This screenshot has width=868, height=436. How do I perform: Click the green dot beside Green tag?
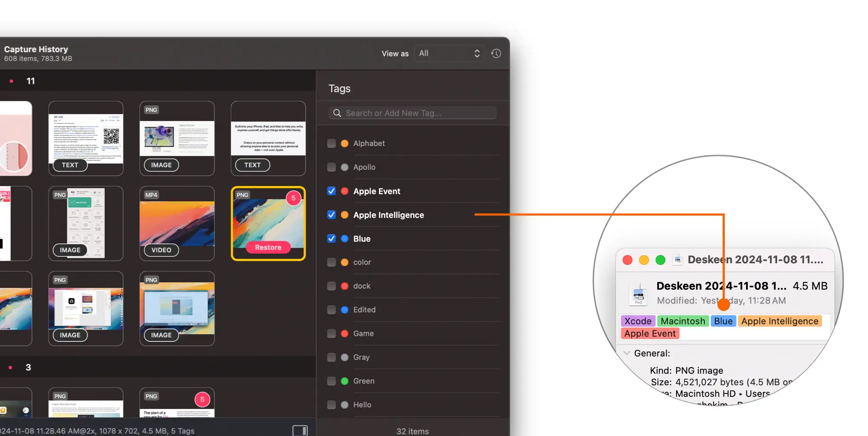coord(345,381)
